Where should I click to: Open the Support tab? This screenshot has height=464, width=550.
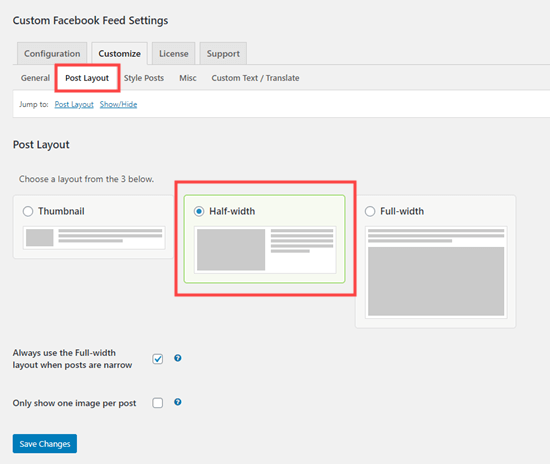[x=223, y=53]
